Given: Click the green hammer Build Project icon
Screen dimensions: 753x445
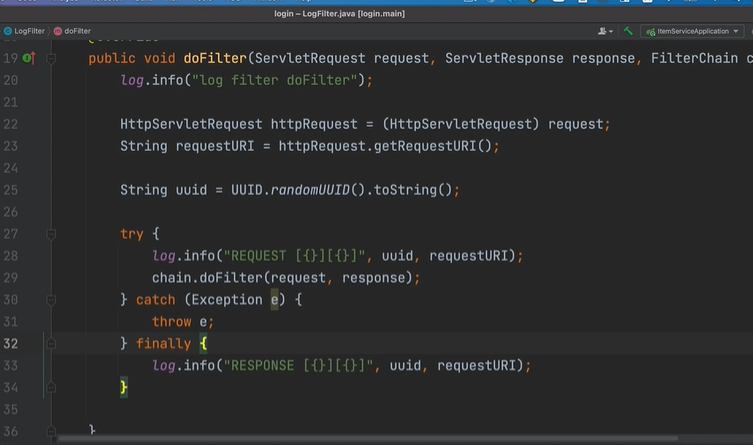Looking at the screenshot, I should click(x=628, y=31).
